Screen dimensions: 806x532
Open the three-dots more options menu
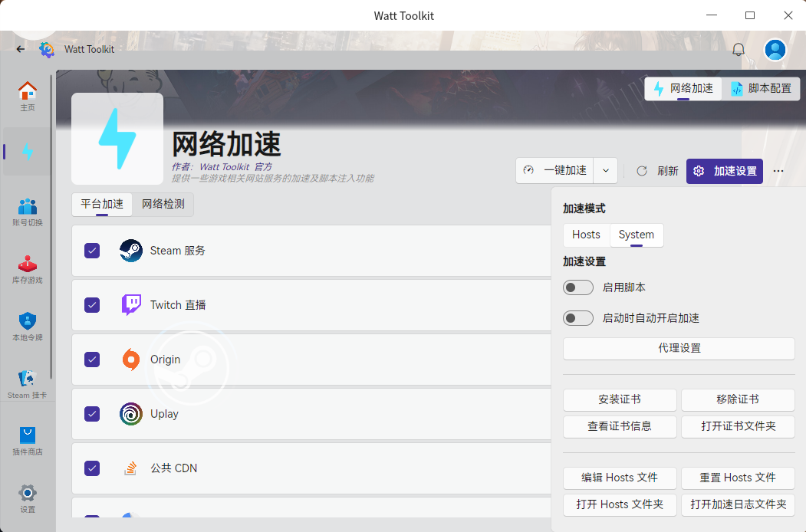tap(778, 171)
